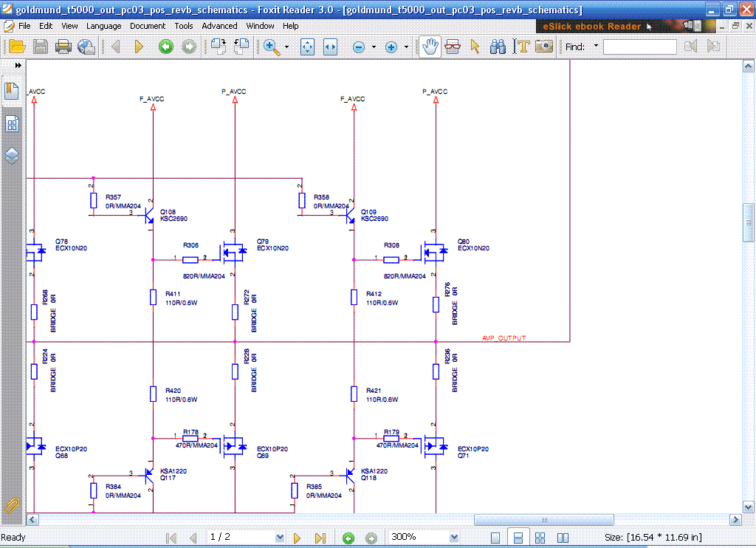
Task: Go to next page in status bar
Action: click(x=297, y=538)
